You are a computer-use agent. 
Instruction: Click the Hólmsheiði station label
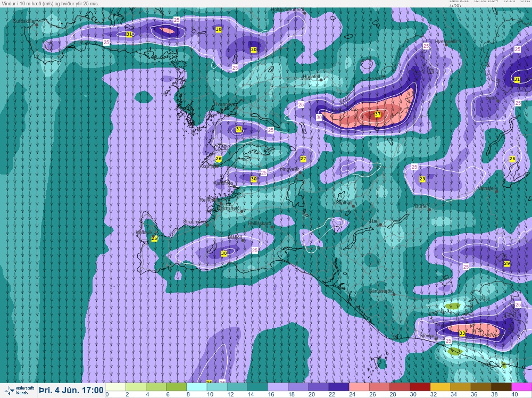229,208
